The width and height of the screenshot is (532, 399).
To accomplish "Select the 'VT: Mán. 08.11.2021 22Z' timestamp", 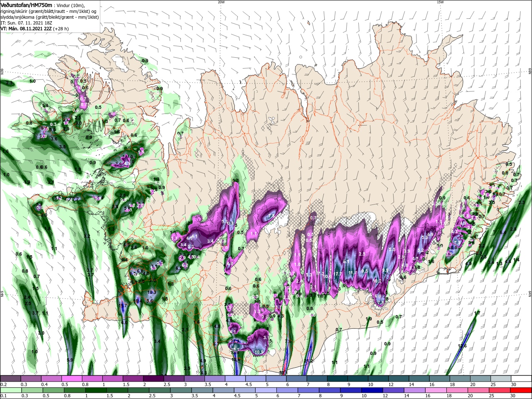I will pyautogui.click(x=25, y=29).
